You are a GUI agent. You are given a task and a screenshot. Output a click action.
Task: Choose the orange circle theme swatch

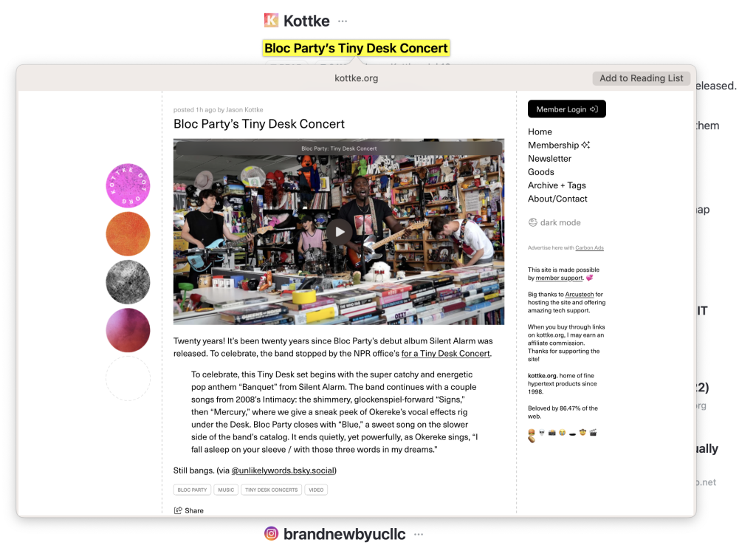128,234
